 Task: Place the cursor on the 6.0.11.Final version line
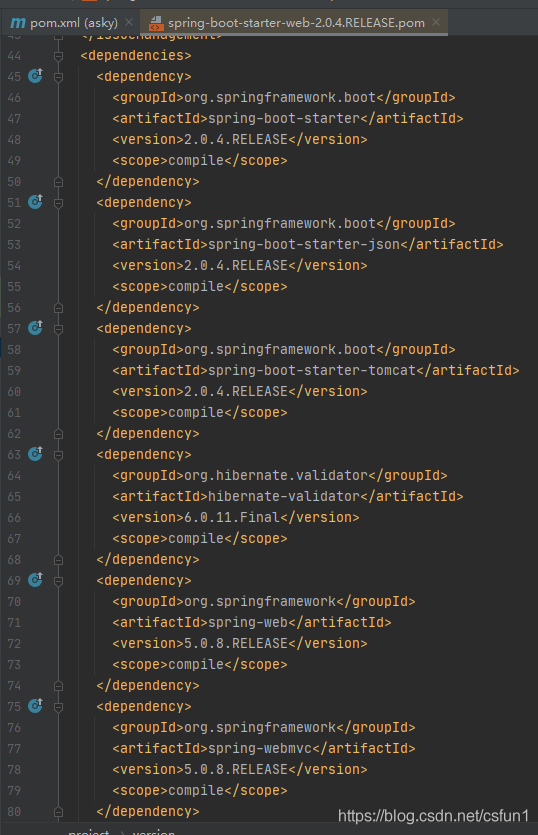point(235,517)
